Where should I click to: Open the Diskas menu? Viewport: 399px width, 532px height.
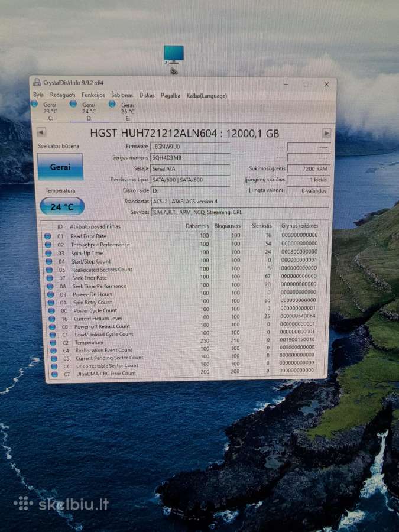(x=147, y=96)
